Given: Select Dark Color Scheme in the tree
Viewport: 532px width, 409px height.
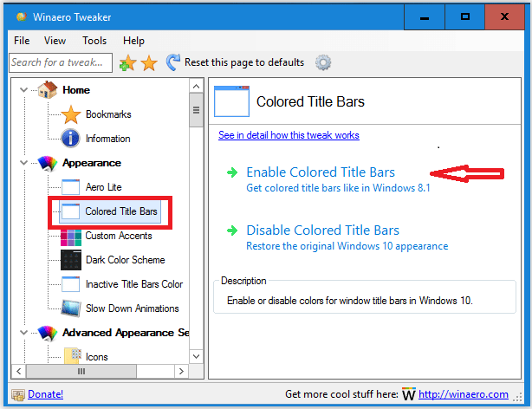Looking at the screenshot, I should (125, 260).
